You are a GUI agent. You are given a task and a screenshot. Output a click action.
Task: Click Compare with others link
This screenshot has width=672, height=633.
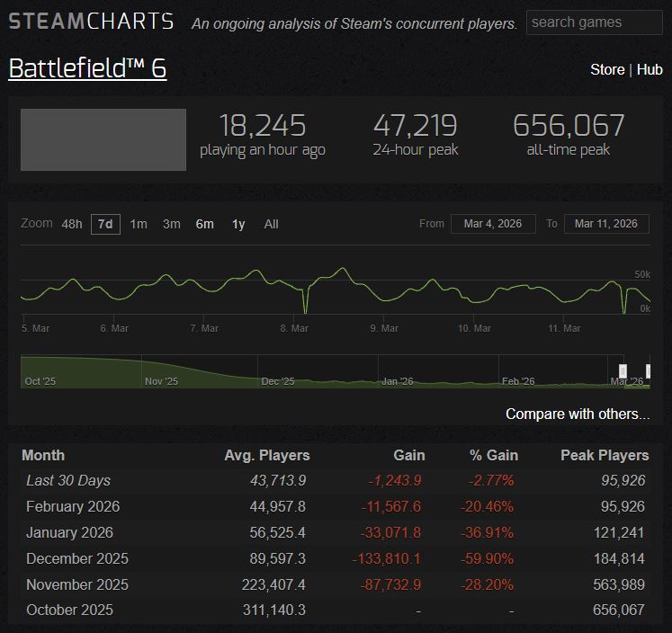578,414
